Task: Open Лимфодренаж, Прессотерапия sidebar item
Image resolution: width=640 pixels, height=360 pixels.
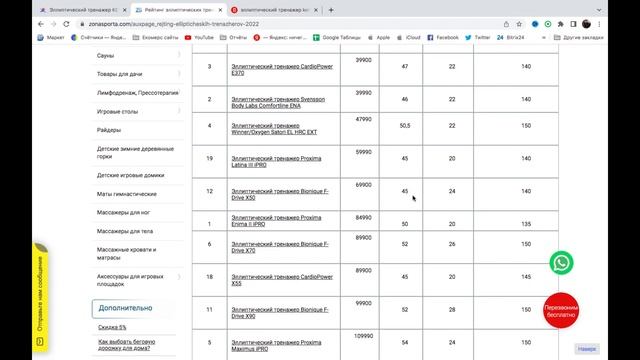Action: [x=138, y=93]
